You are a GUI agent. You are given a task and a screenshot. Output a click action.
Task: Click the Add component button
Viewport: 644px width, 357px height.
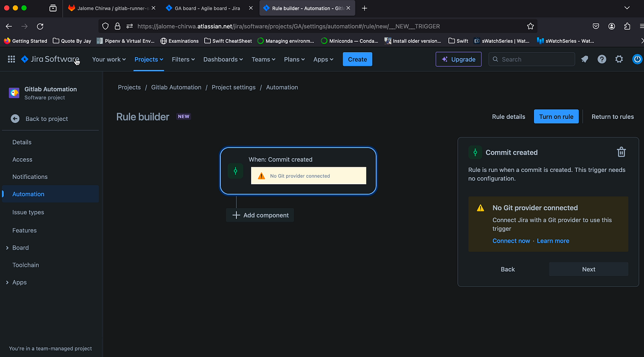point(260,215)
